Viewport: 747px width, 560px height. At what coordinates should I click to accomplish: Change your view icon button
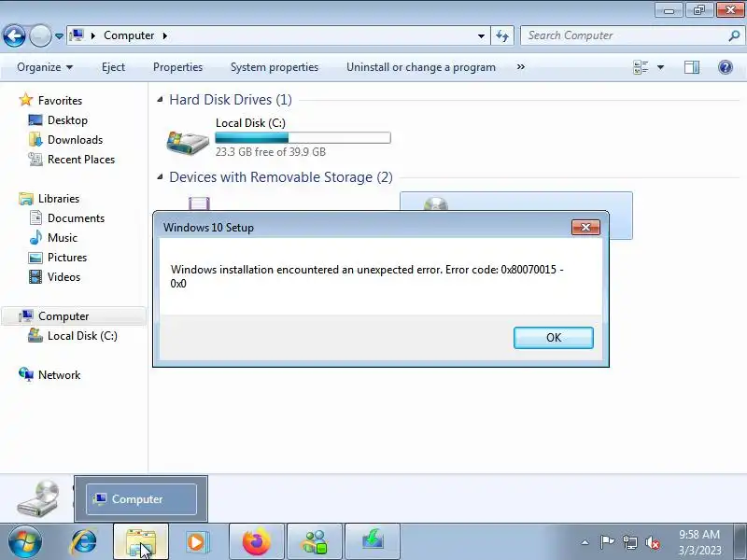tap(641, 67)
